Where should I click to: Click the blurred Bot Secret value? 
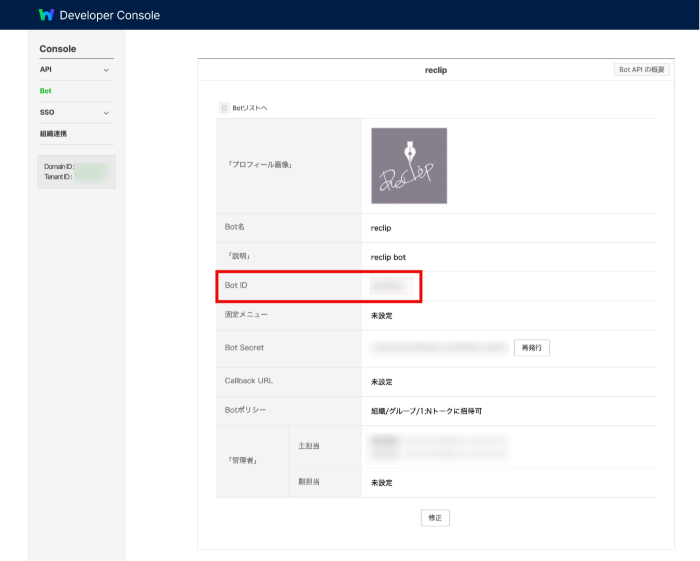pyautogui.click(x=439, y=348)
